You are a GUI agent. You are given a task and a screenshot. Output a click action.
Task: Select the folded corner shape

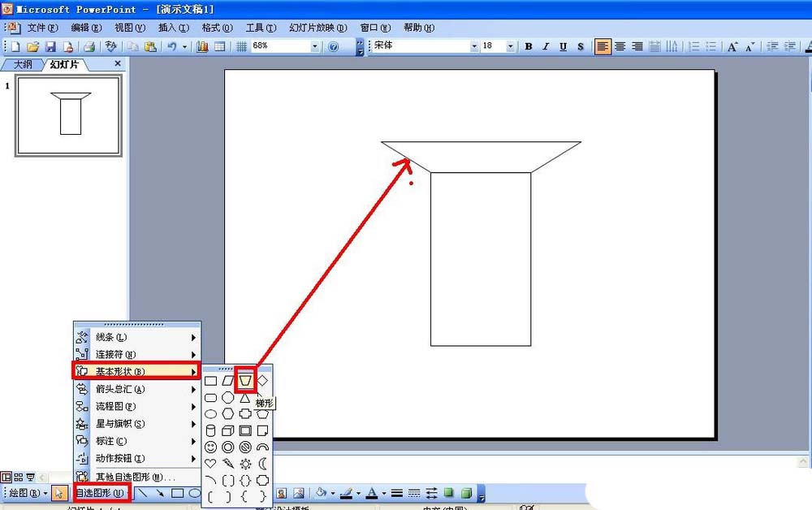262,430
